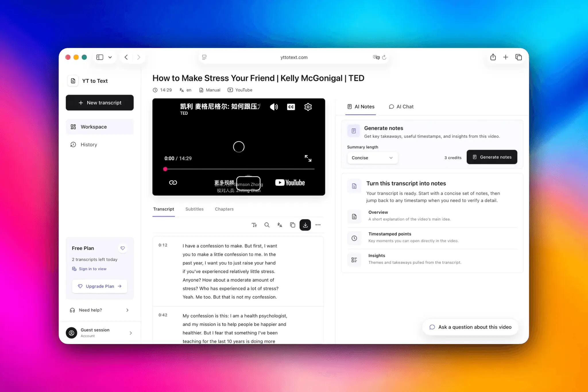Open transcript search with magnifier icon
The image size is (588, 392).
point(267,225)
